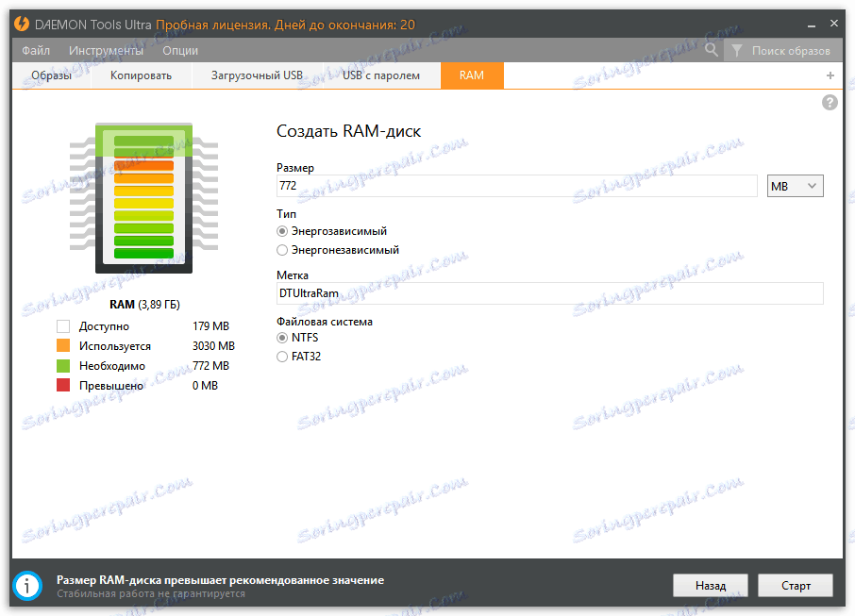Click the DAEMON Tools lightning logo icon
Image resolution: width=855 pixels, height=616 pixels.
point(22,24)
